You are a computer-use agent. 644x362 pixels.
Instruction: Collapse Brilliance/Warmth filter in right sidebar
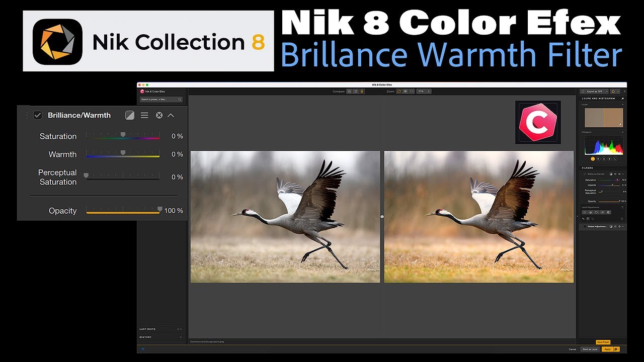[x=623, y=174]
